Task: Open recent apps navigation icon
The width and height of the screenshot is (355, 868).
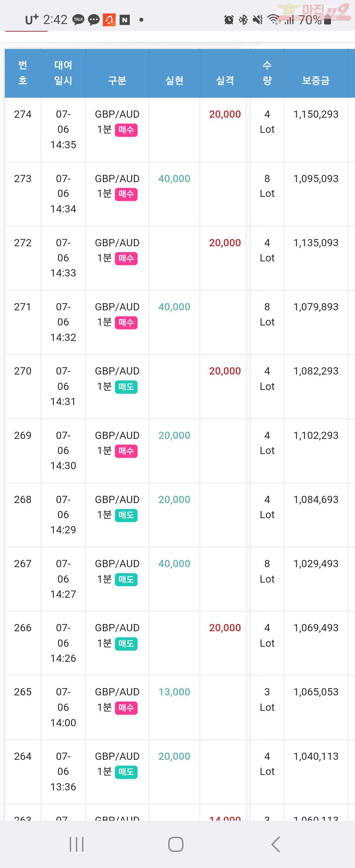Action: [x=77, y=844]
